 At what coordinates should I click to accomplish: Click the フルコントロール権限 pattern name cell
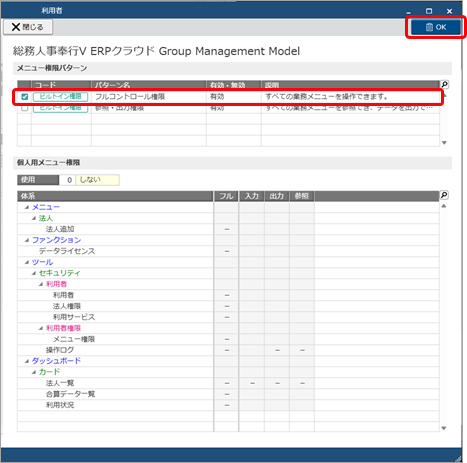149,97
